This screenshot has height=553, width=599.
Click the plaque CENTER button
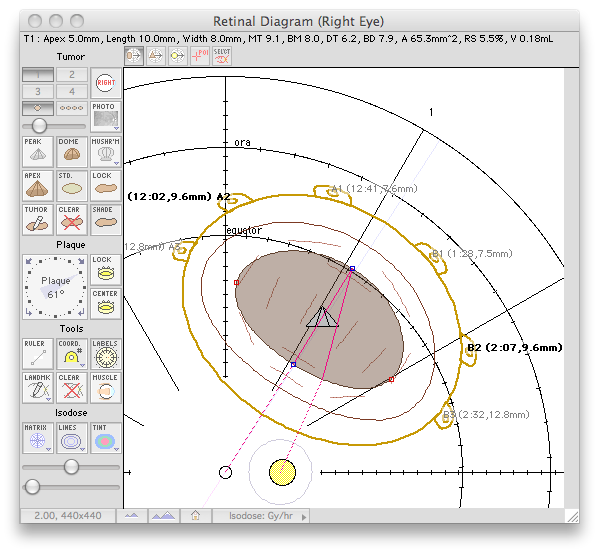pos(106,304)
